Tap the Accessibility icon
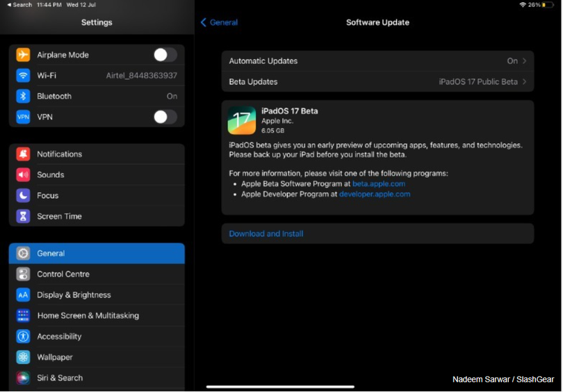Screen dimensions: 563x392 23,336
